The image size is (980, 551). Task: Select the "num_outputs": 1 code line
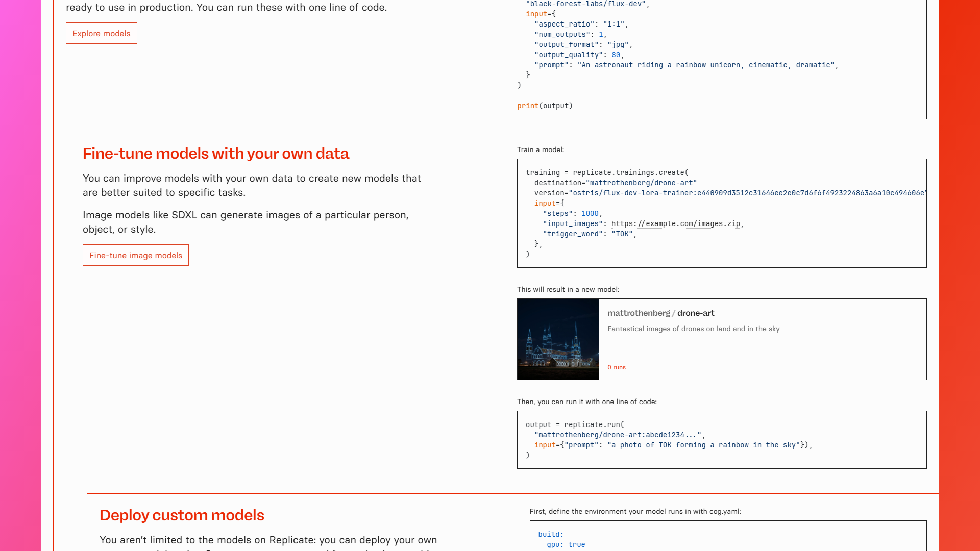571,35
